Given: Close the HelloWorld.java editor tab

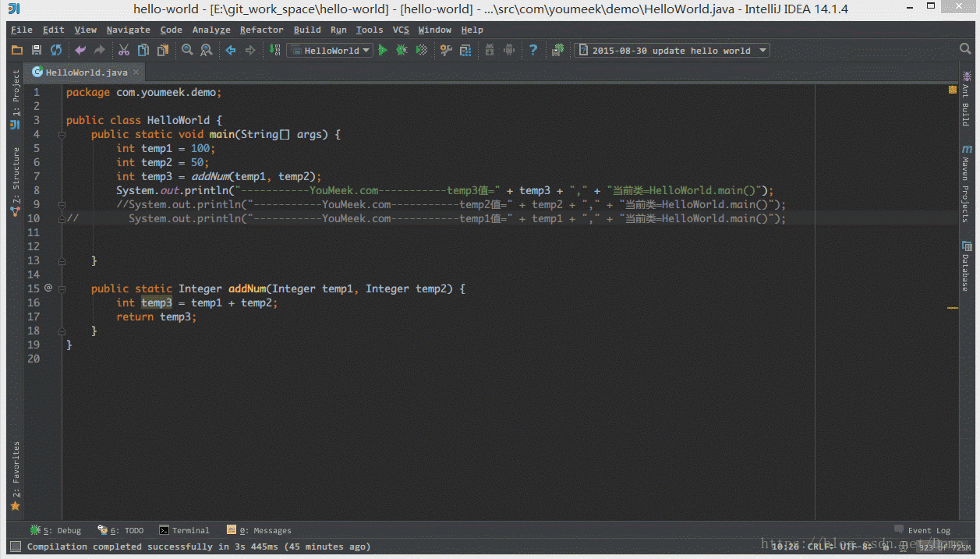Looking at the screenshot, I should [136, 72].
